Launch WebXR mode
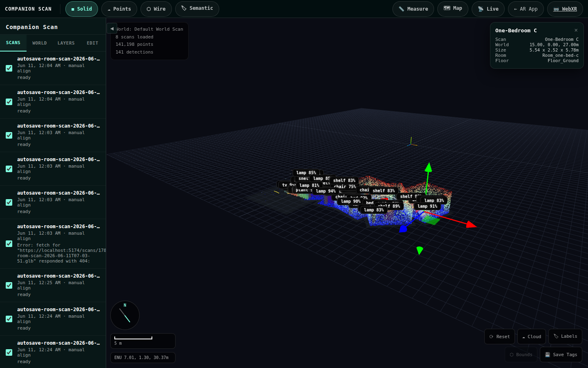588x368 pixels. [565, 9]
